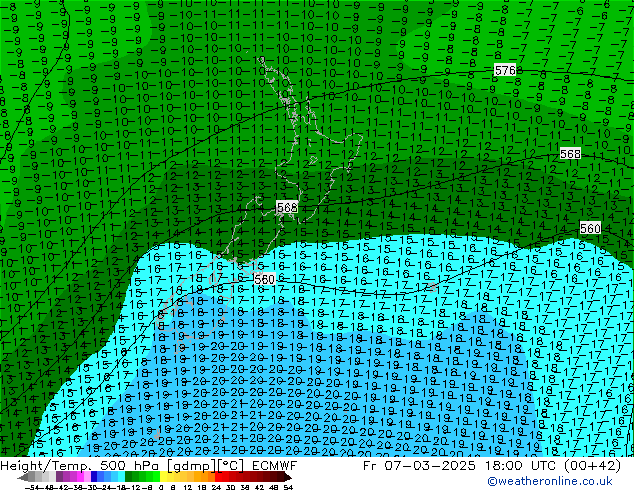Click the 576 contour label
This screenshot has width=634, height=490.
pyautogui.click(x=505, y=70)
